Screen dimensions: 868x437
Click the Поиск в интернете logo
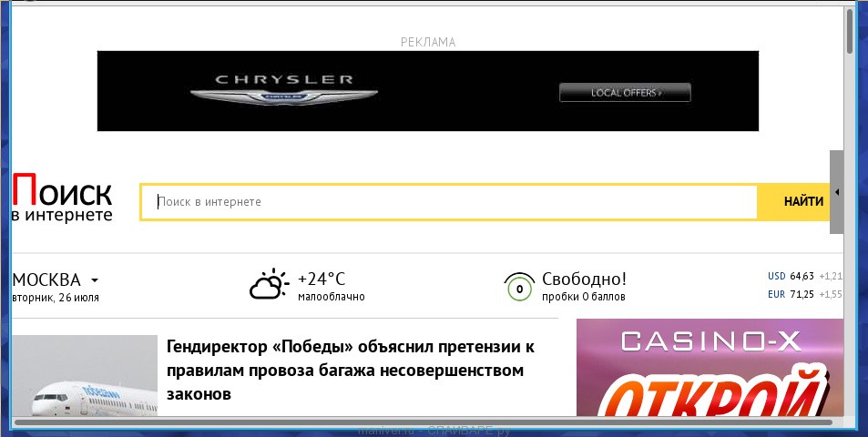62,200
